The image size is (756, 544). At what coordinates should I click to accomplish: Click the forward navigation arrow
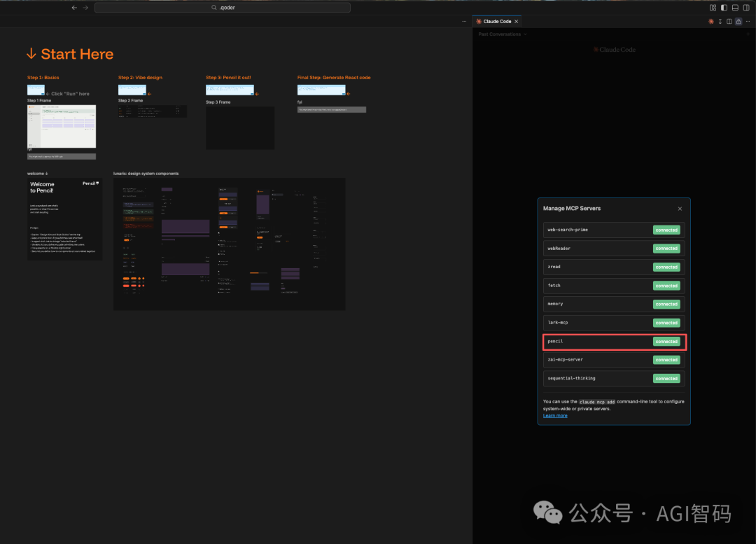coord(85,8)
